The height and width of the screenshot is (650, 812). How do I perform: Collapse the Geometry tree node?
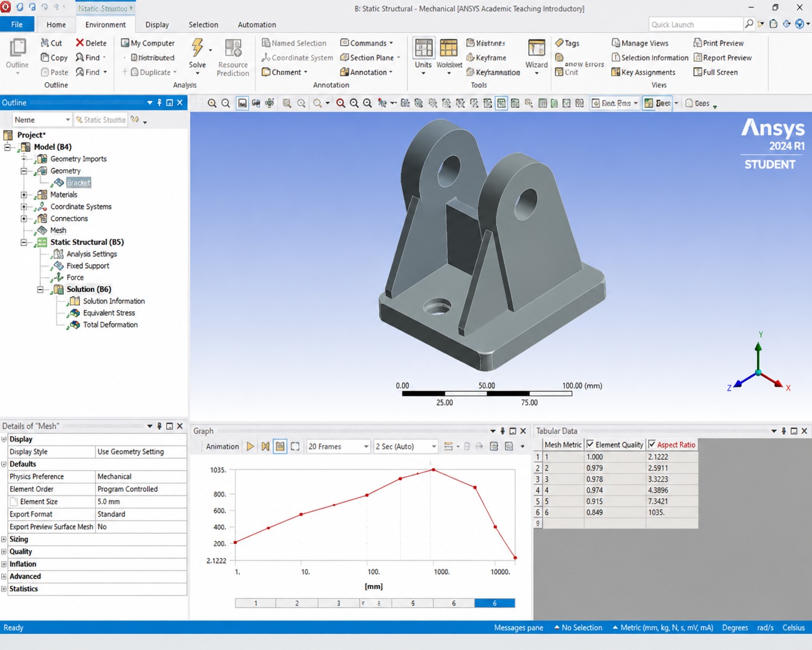click(x=24, y=171)
